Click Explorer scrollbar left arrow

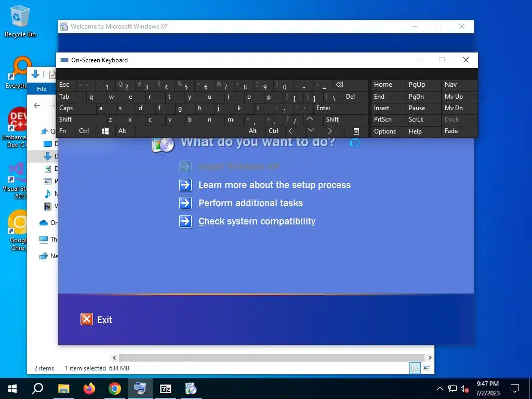114,357
